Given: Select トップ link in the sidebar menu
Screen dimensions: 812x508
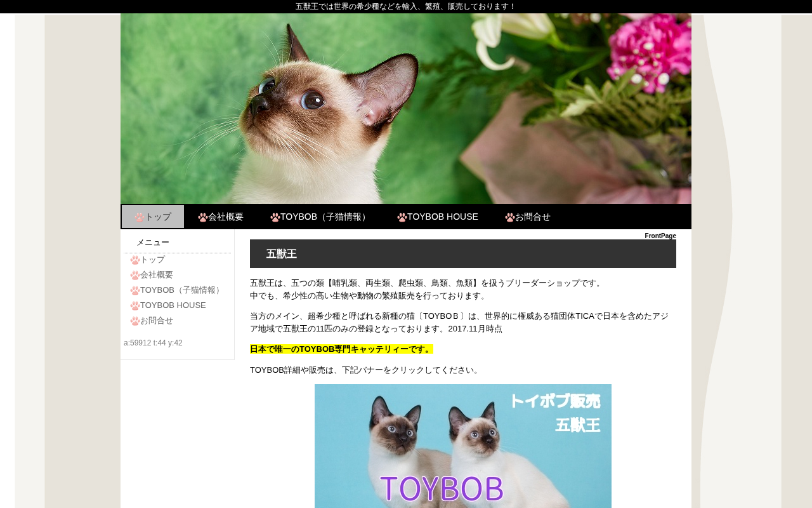Looking at the screenshot, I should (152, 260).
